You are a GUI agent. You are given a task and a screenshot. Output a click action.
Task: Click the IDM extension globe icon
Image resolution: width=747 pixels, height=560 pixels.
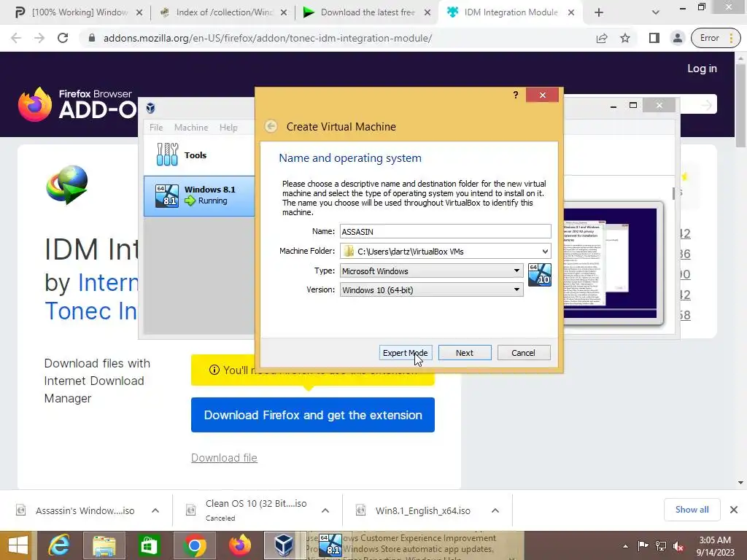(x=67, y=184)
